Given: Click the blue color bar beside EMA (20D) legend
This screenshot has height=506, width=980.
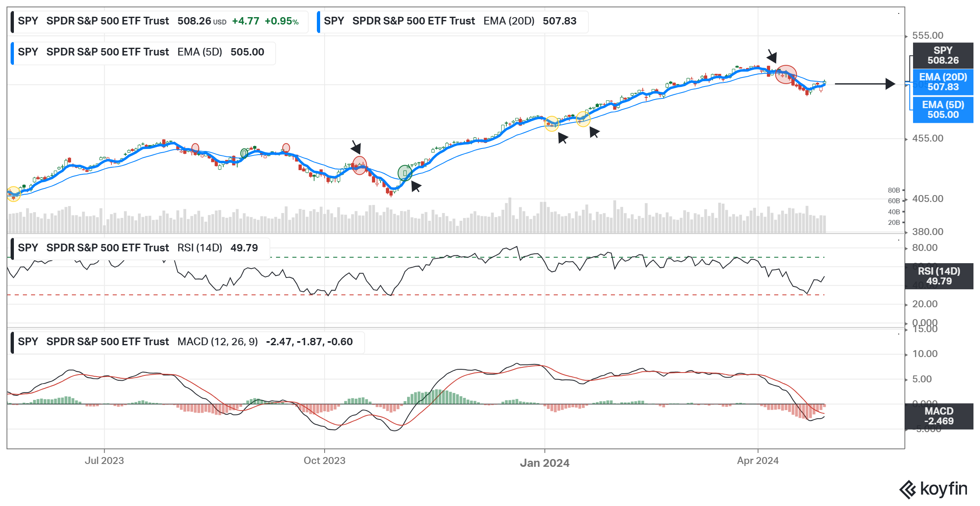Looking at the screenshot, I should pos(318,22).
